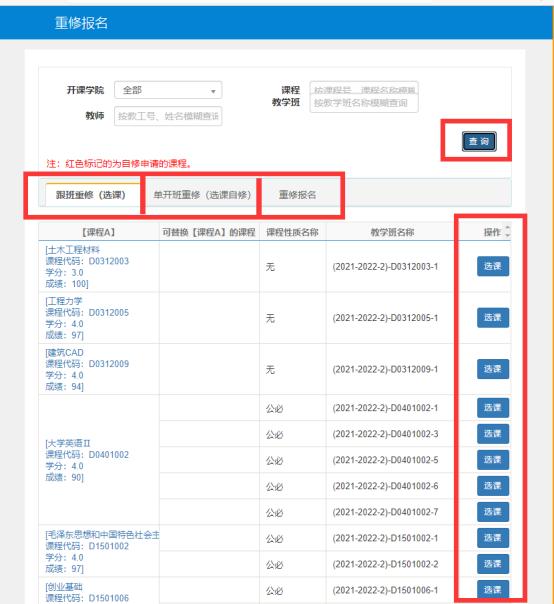Switch to 跟班重修（选课）tab

91,195
